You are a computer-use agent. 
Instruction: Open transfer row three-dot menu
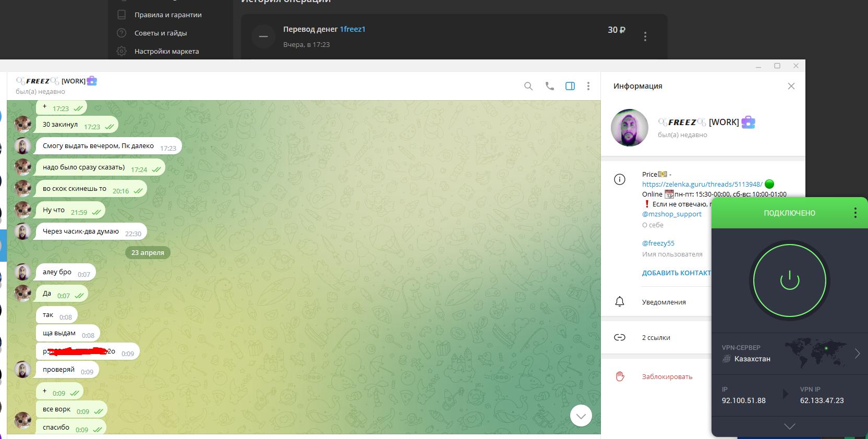click(x=645, y=36)
